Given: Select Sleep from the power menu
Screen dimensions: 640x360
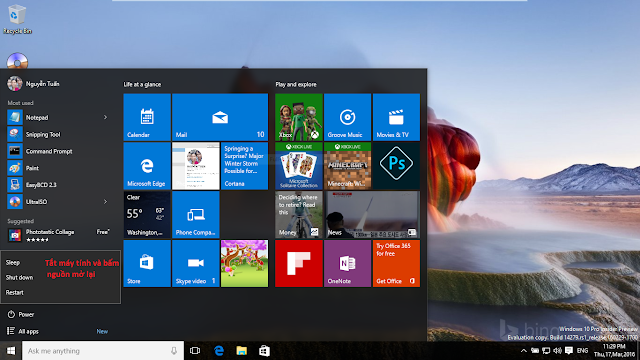Looking at the screenshot, I should click(13, 263).
